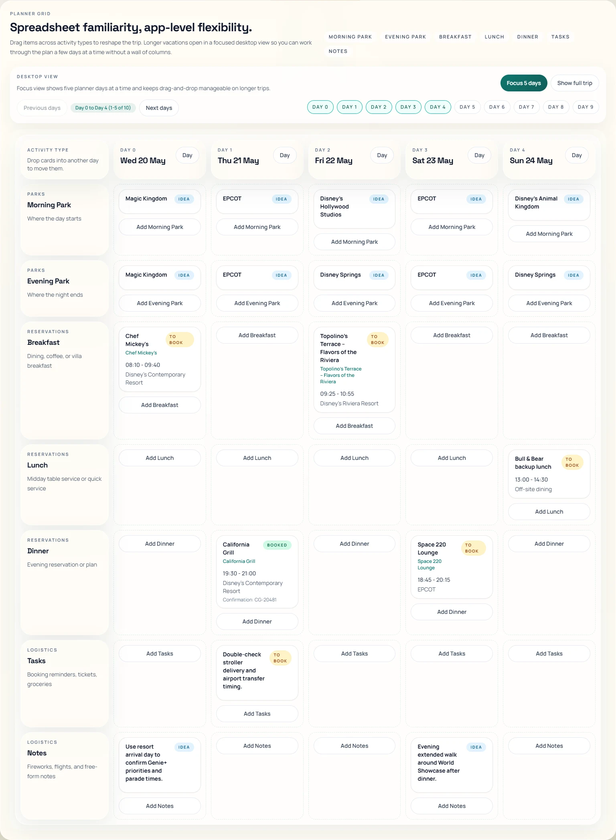This screenshot has height=840, width=616.
Task: Follow the Topolino's Terrace green link
Action: click(x=341, y=375)
